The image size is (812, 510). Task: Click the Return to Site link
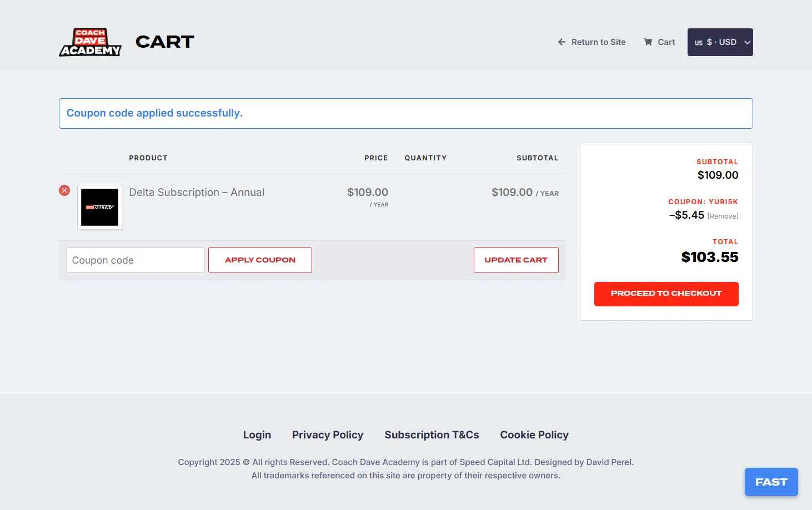pyautogui.click(x=592, y=42)
